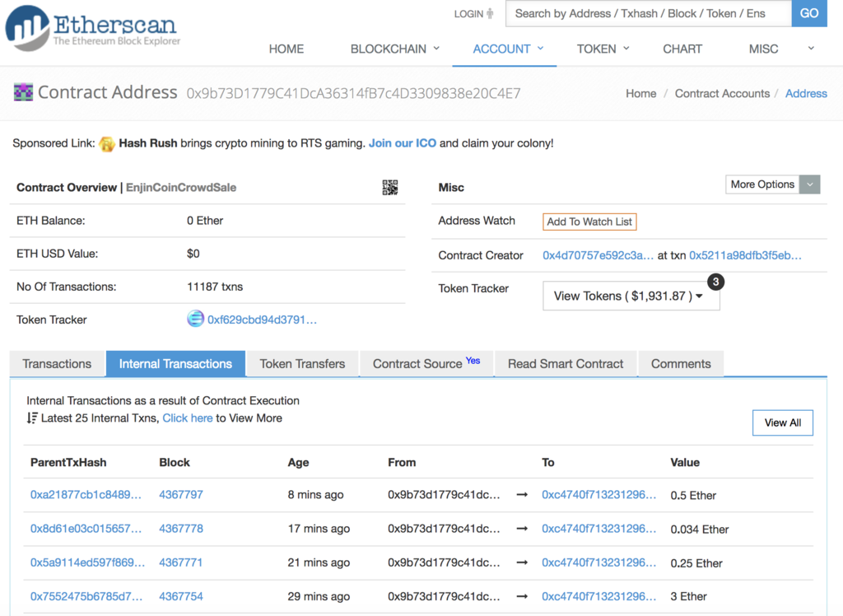Click the 0 Ether balance value
Image resolution: width=843 pixels, height=616 pixels.
point(205,221)
